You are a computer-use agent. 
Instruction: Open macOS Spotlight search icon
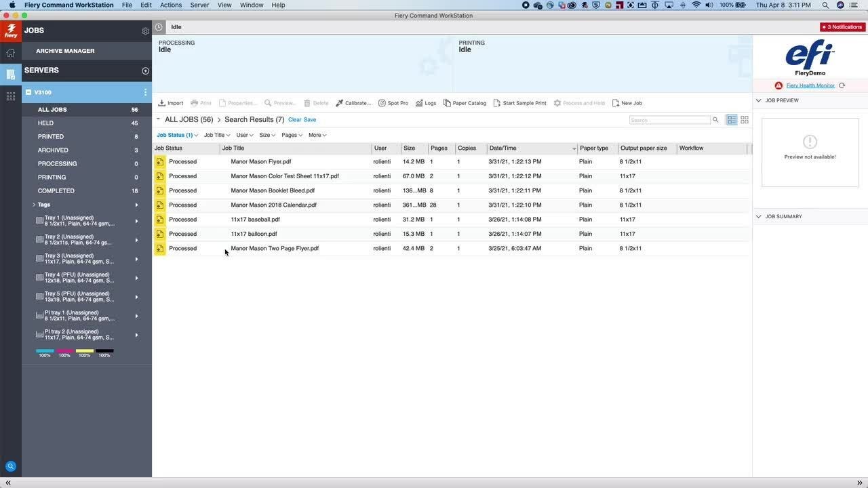(x=825, y=5)
